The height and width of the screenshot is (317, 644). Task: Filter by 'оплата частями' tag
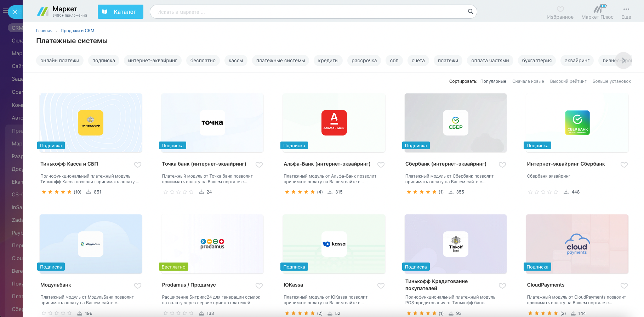coord(490,60)
